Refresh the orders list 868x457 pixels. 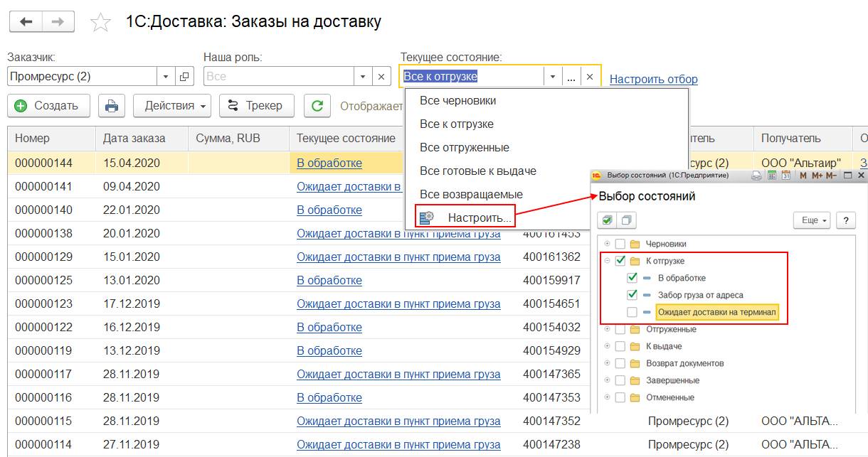click(317, 106)
